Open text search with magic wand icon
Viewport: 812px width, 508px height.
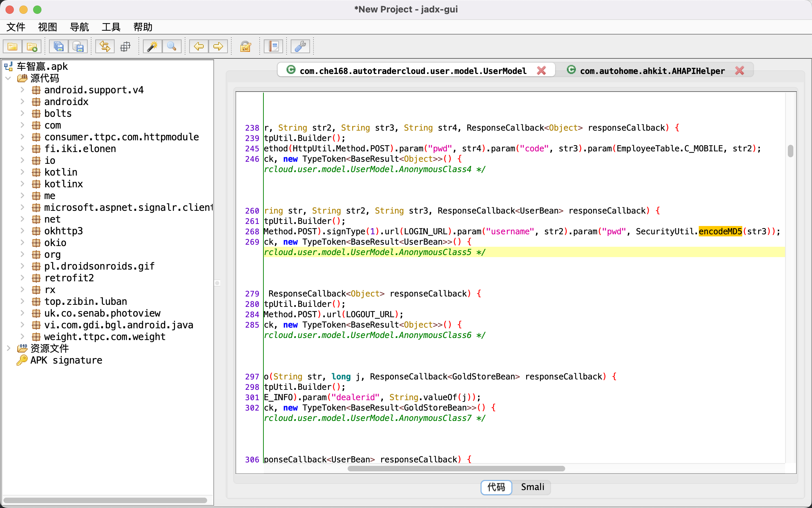point(152,46)
